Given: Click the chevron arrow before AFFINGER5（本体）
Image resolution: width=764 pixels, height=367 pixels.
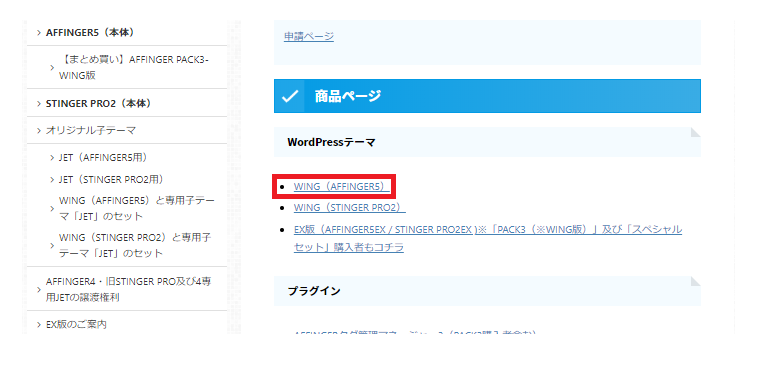Looking at the screenshot, I should 39,33.
